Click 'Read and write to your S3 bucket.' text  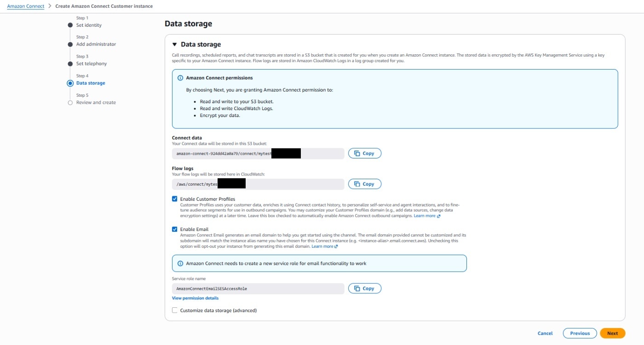click(x=236, y=101)
